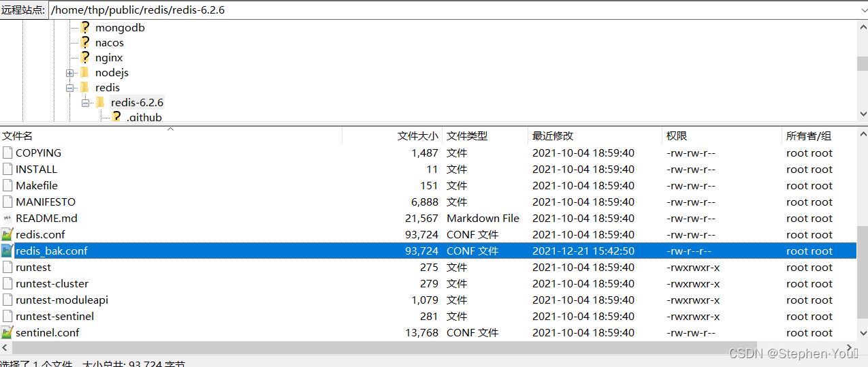Collapse the redis folder node

tap(70, 88)
